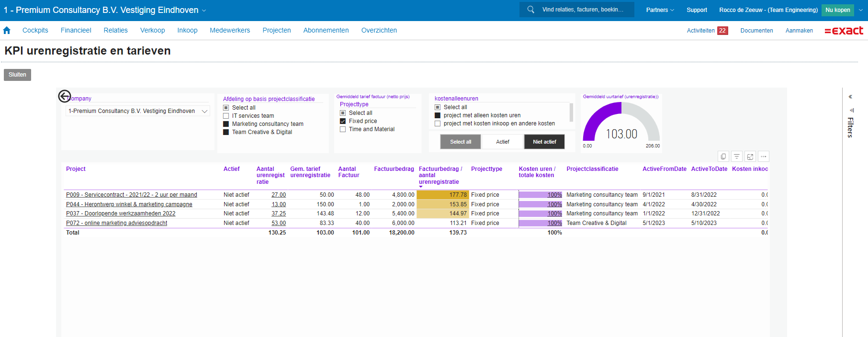This screenshot has width=868, height=337.
Task: Check the IT services team checkbox
Action: (226, 116)
